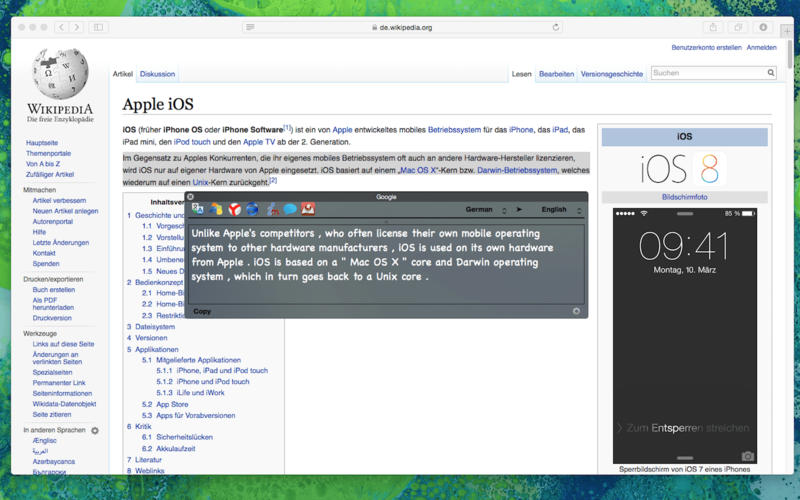Switch to the Lesen tab

[x=521, y=74]
